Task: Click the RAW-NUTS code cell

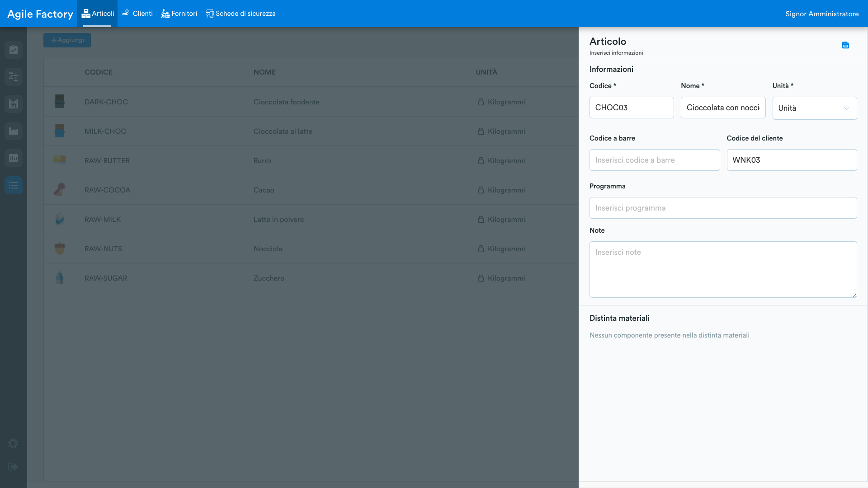Action: pos(103,249)
